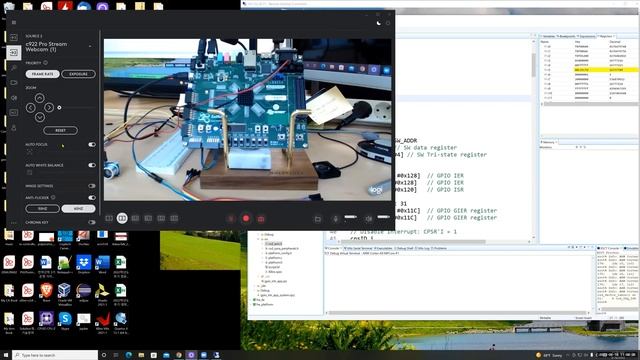This screenshot has width=640, height=360.
Task: Open the Webcam settings sidebar icon
Action: pos(13,82)
